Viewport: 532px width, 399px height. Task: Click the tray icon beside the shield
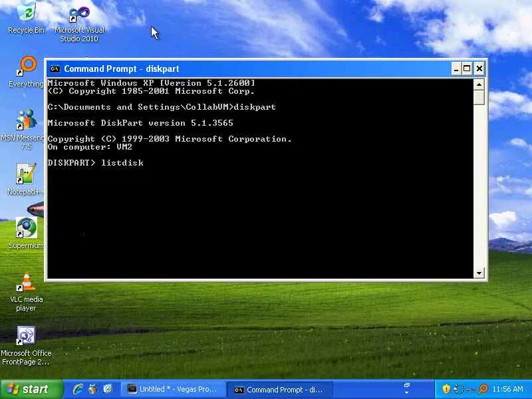coord(459,389)
